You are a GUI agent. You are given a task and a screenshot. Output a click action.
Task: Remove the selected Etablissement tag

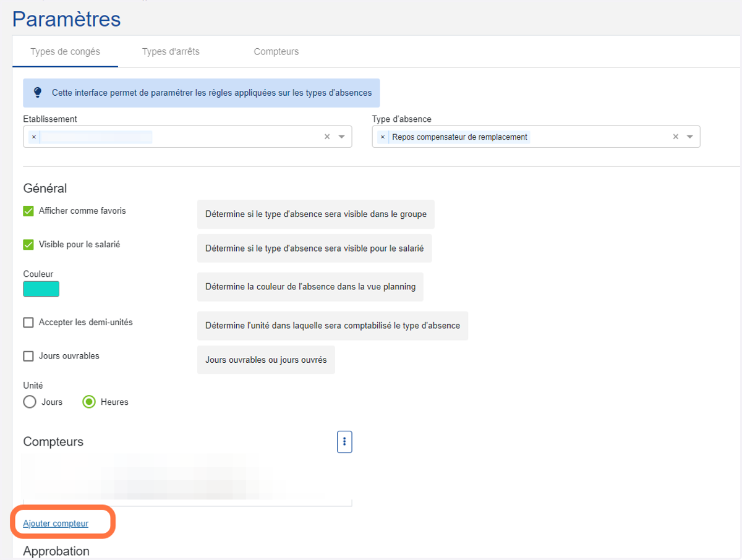[34, 137]
